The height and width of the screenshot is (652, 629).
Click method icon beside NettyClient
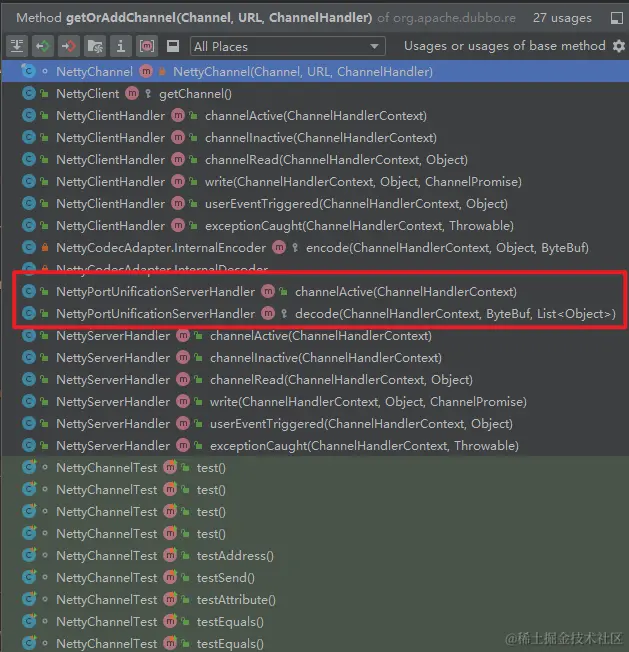tap(132, 94)
